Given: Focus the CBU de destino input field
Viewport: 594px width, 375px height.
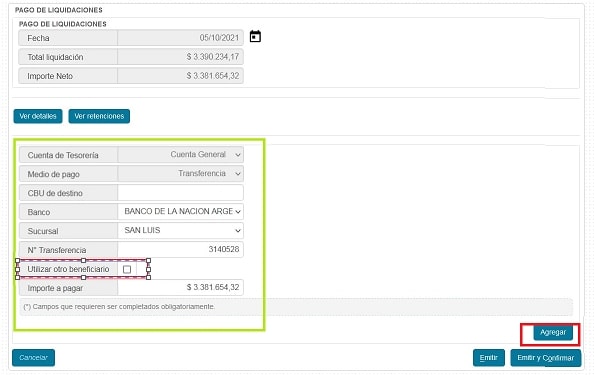Looking at the screenshot, I should pyautogui.click(x=181, y=193).
